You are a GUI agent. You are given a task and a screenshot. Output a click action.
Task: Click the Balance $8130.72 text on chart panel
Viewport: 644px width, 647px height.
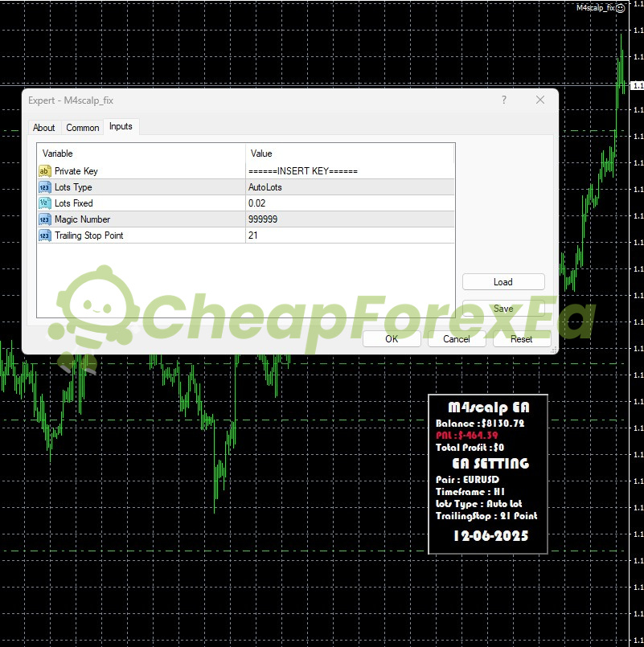(x=480, y=424)
